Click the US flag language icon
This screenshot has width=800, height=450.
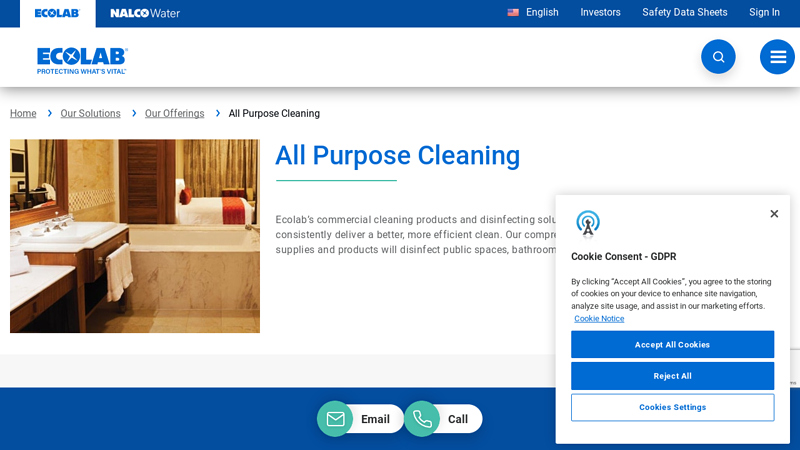[x=513, y=12]
